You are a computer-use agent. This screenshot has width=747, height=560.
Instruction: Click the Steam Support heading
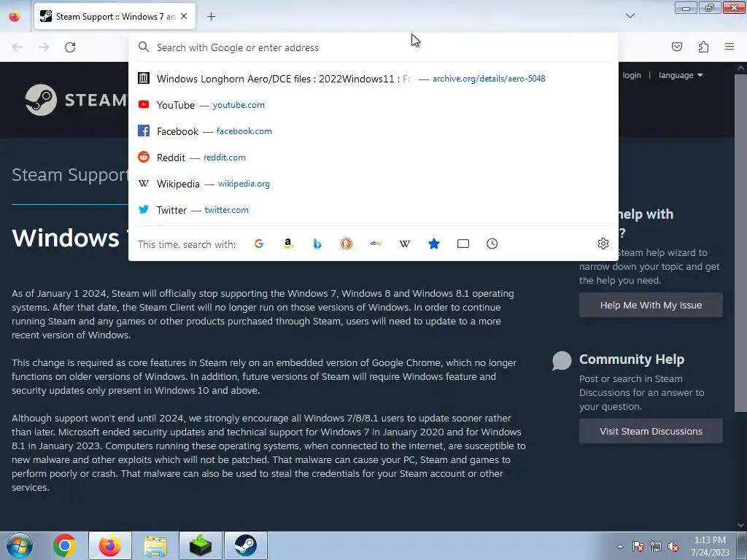tap(70, 175)
